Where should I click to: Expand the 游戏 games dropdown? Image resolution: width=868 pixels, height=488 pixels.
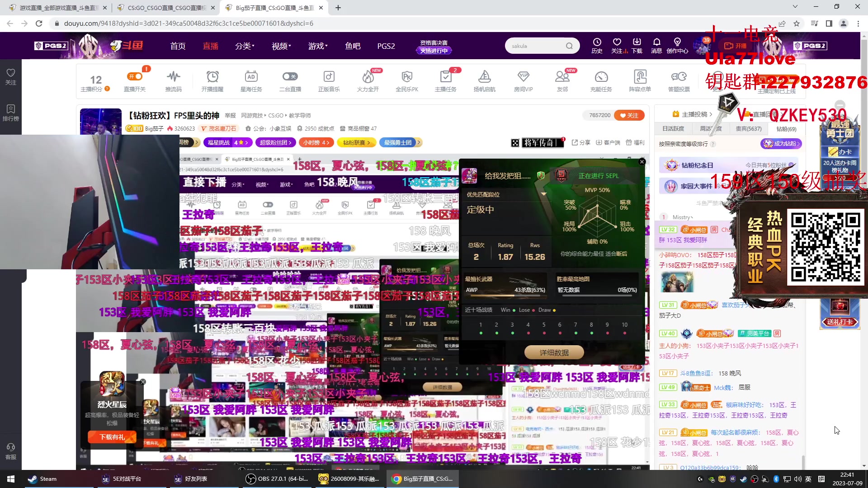coord(318,46)
